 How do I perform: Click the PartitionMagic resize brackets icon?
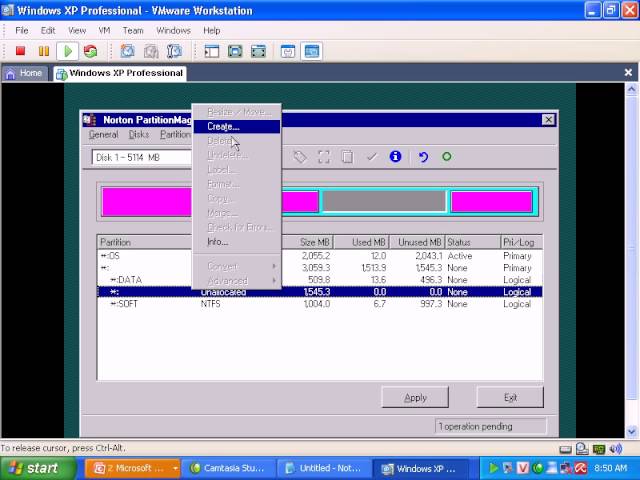click(324, 157)
